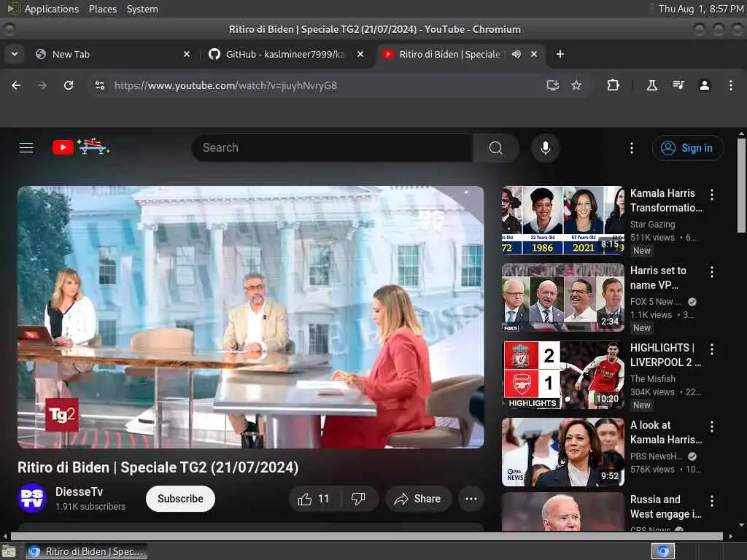
Task: Click the taskbar Ritiro di Biden window button
Action: pos(86,551)
